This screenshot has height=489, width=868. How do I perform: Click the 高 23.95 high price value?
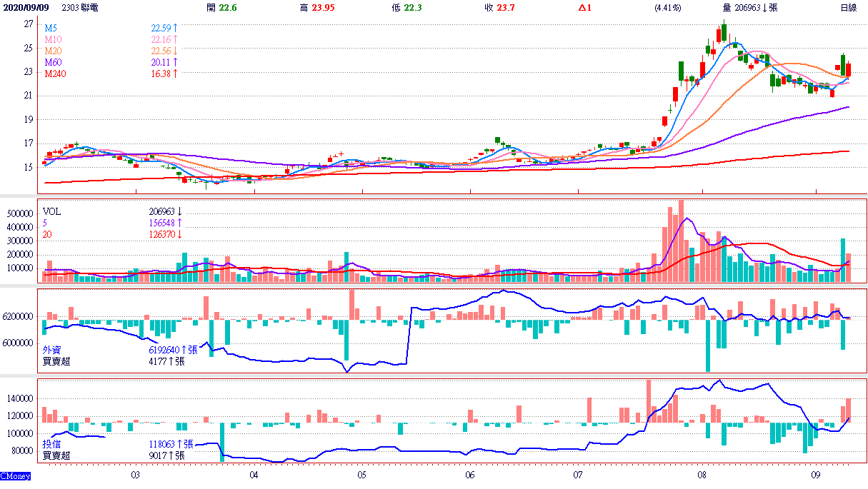317,7
